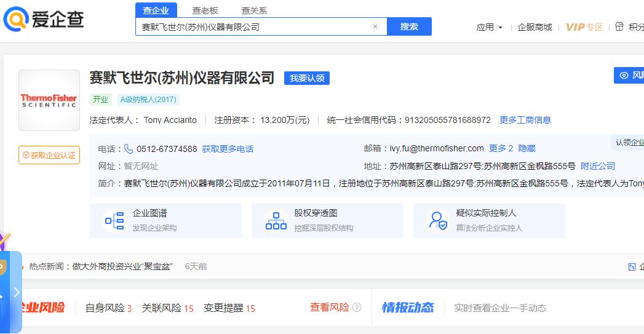Open the VIP专区 section
644x334 pixels.
point(584,27)
